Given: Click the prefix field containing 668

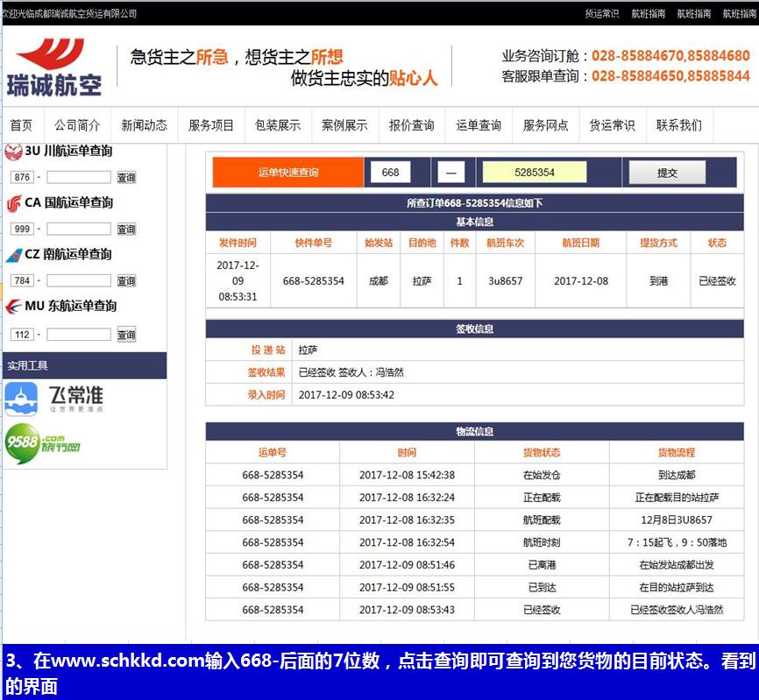Looking at the screenshot, I should (x=390, y=173).
